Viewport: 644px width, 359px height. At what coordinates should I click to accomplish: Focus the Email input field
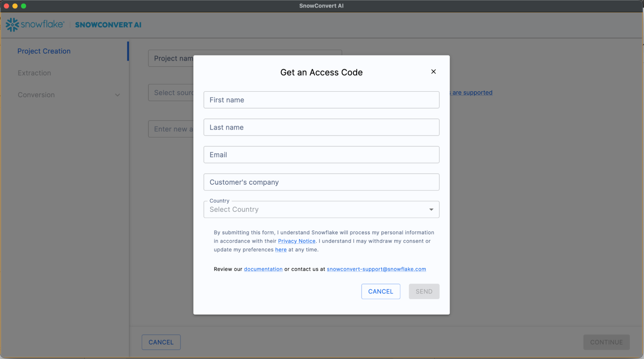point(321,155)
